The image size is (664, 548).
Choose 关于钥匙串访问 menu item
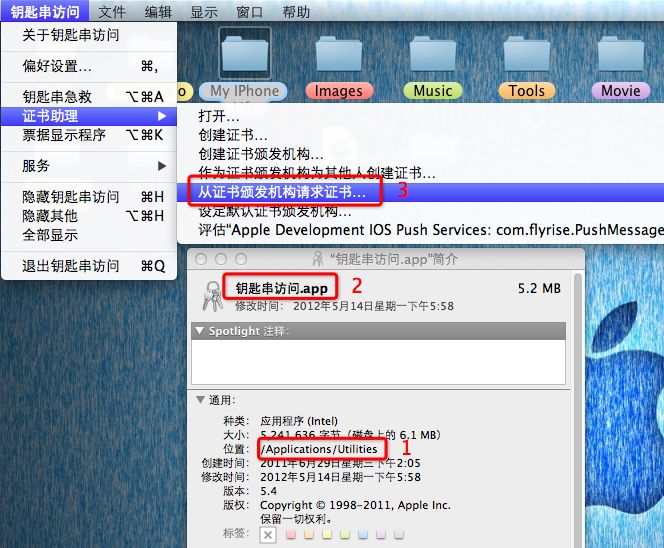coord(89,35)
